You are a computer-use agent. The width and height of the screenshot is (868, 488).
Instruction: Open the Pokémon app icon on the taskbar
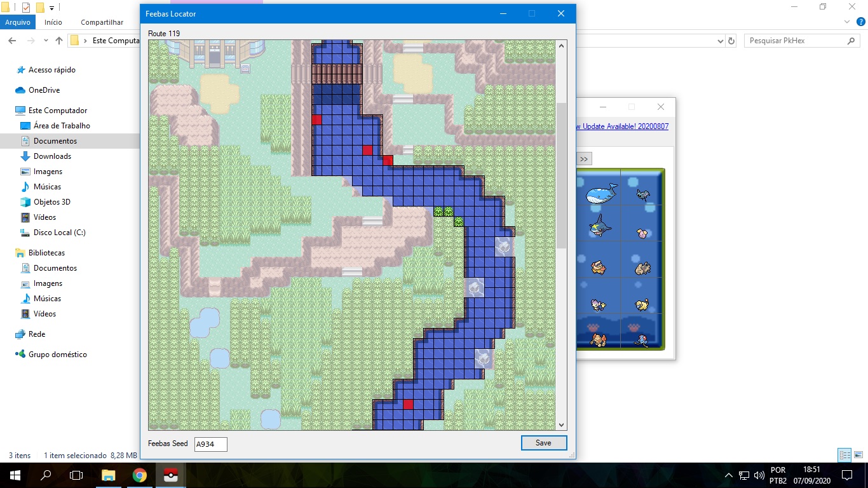[x=170, y=475]
